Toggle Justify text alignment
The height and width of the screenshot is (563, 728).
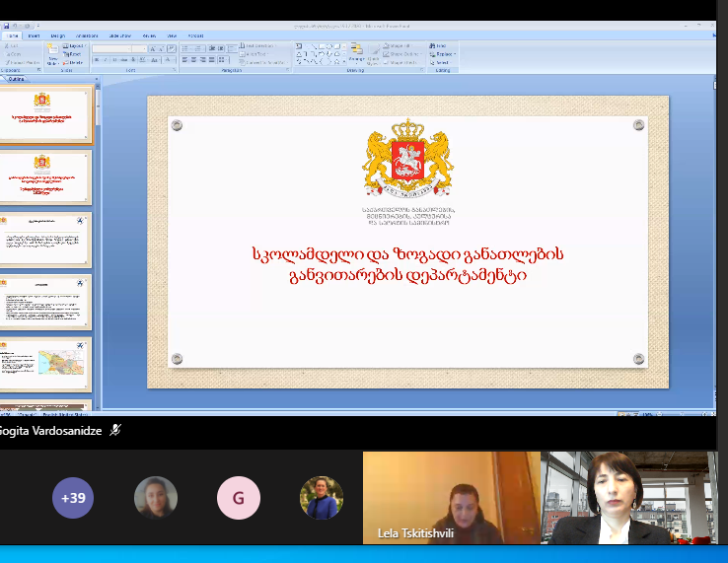(212, 60)
